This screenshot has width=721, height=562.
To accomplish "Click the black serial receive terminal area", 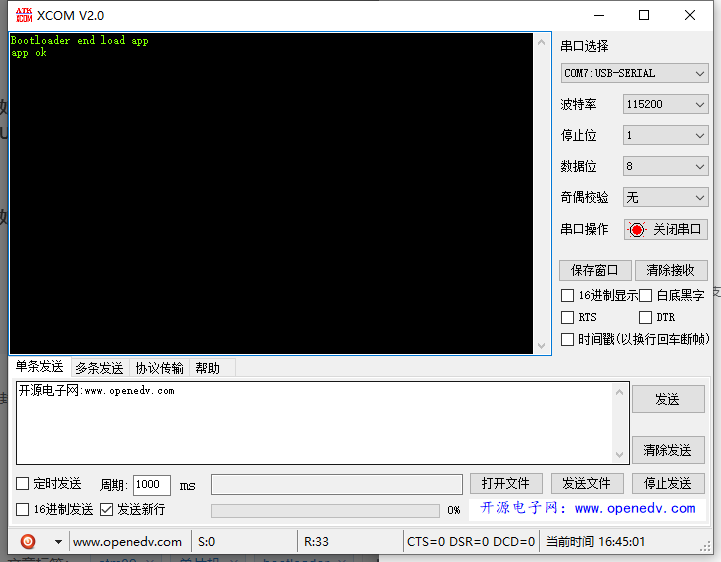I will coord(271,193).
